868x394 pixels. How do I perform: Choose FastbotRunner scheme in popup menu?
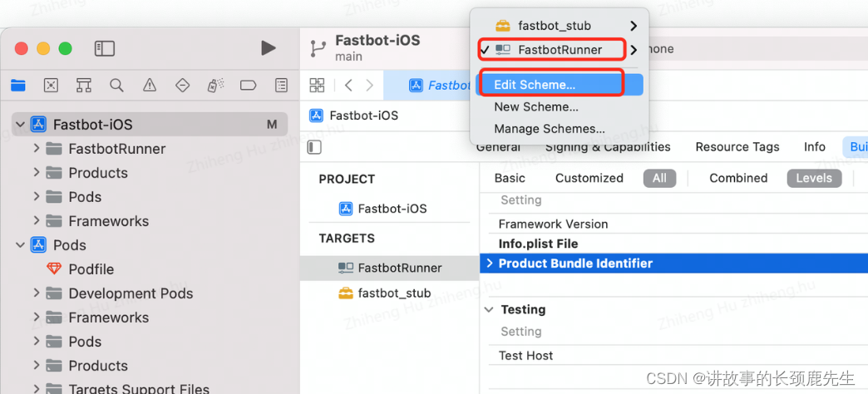coord(560,50)
